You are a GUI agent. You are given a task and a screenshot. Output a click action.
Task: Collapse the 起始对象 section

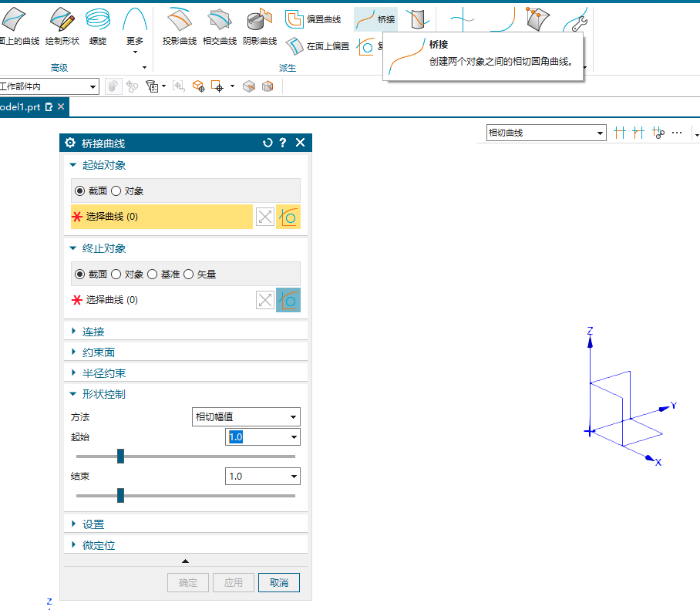pyautogui.click(x=73, y=165)
